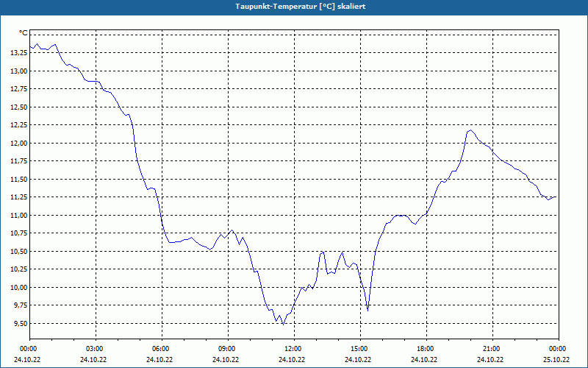The height and width of the screenshot is (368, 588).
Task: Click the 9,75 y-axis value
Action: [21, 305]
